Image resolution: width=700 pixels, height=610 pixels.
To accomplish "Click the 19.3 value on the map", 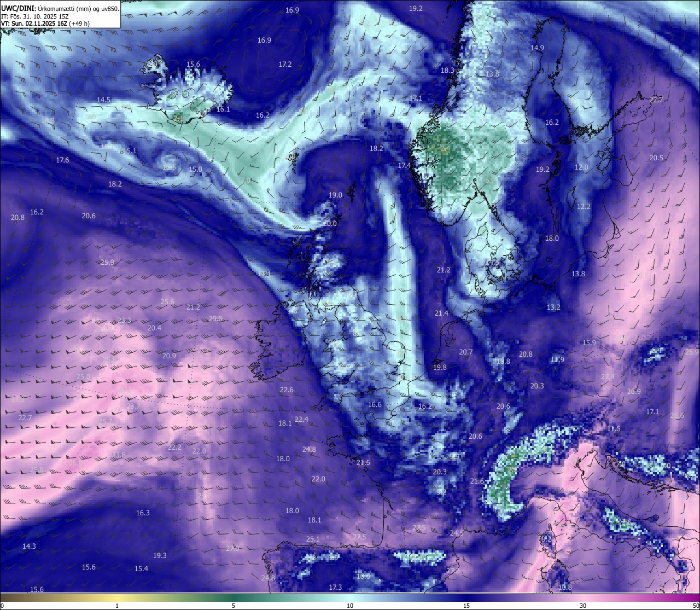I will (160, 555).
